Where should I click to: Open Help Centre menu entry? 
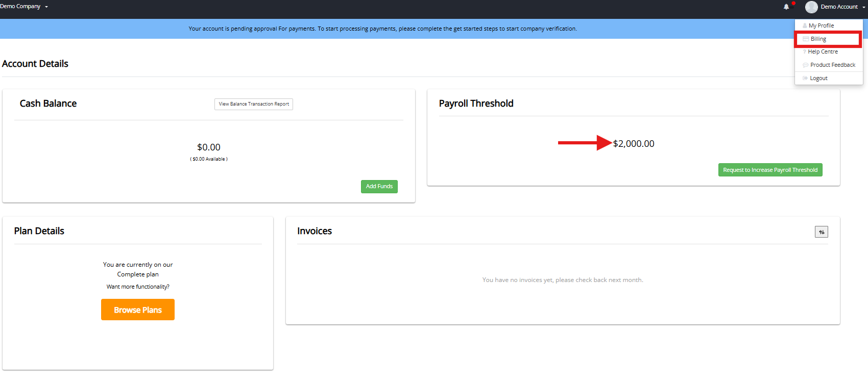coord(823,52)
